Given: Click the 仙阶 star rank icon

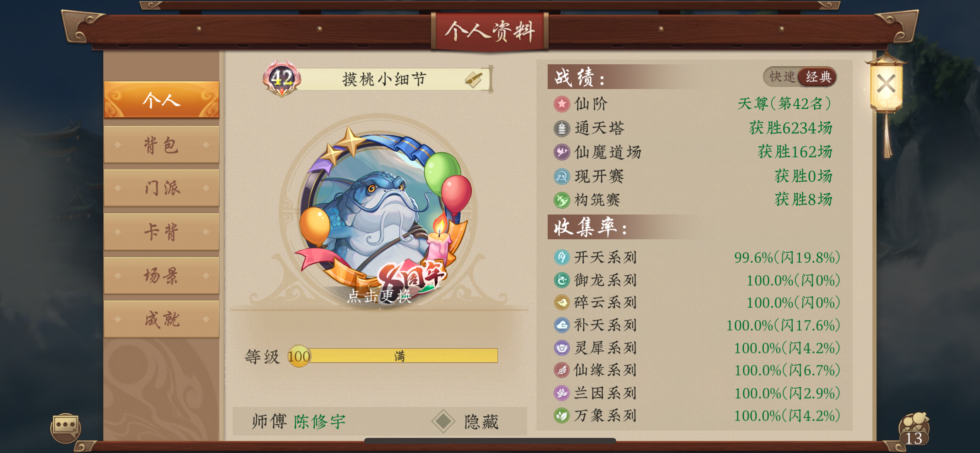Looking at the screenshot, I should pos(562,104).
